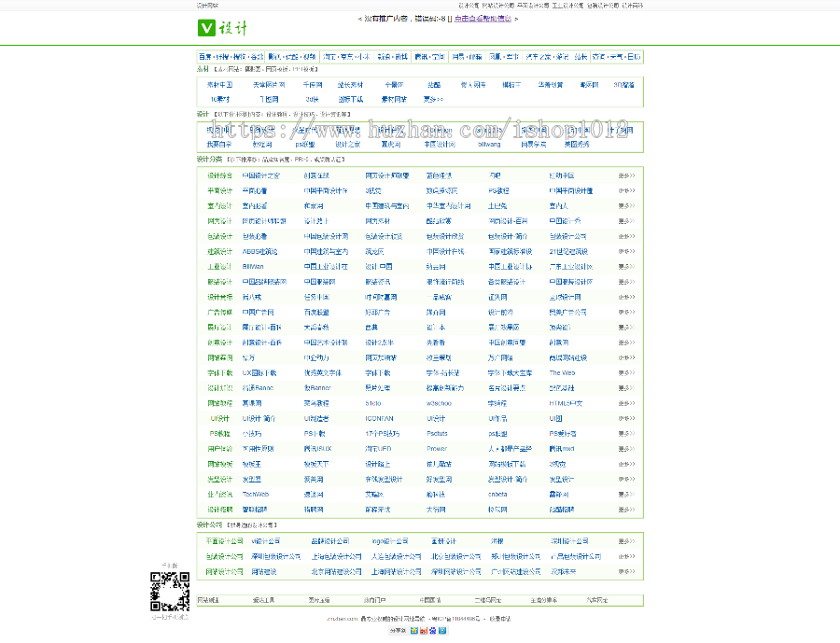Open the 智联招聘 link

[x=255, y=510]
